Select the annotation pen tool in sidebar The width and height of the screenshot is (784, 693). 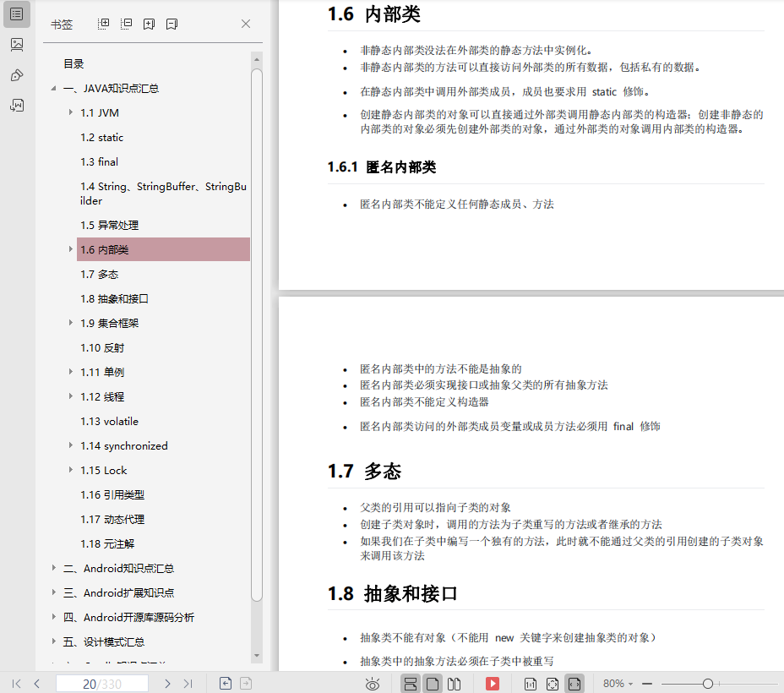pyautogui.click(x=16, y=74)
